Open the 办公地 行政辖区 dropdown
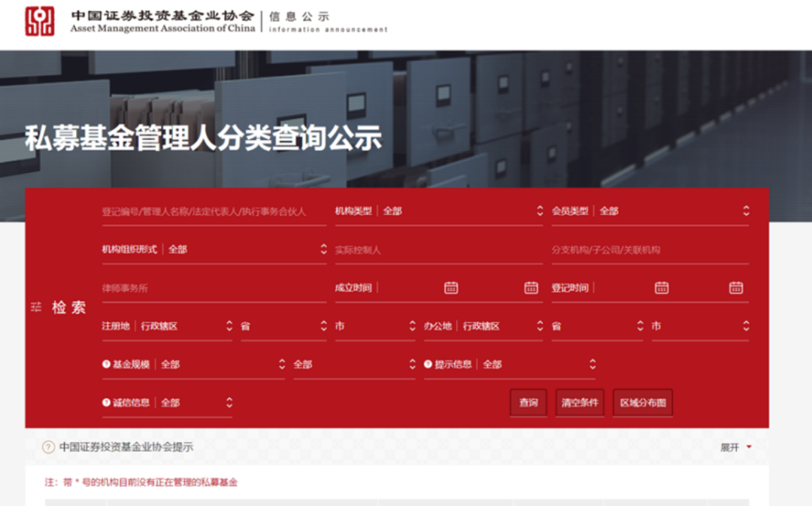This screenshot has height=506, width=812. pyautogui.click(x=483, y=326)
